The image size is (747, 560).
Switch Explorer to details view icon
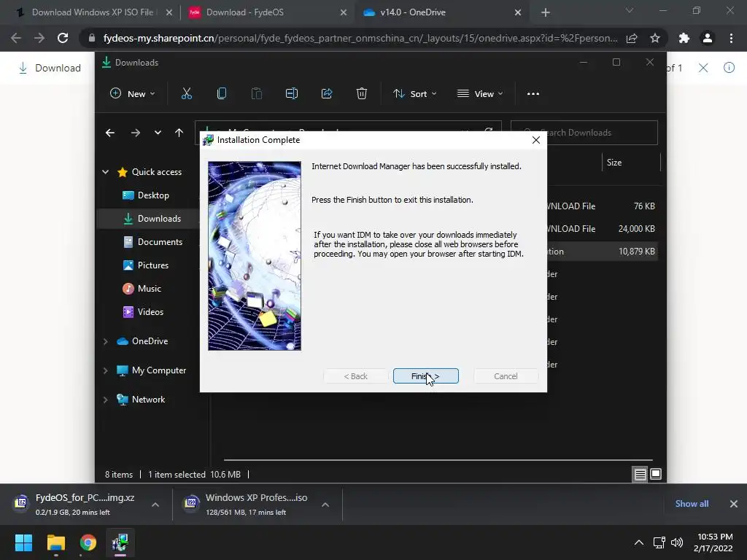pyautogui.click(x=640, y=474)
